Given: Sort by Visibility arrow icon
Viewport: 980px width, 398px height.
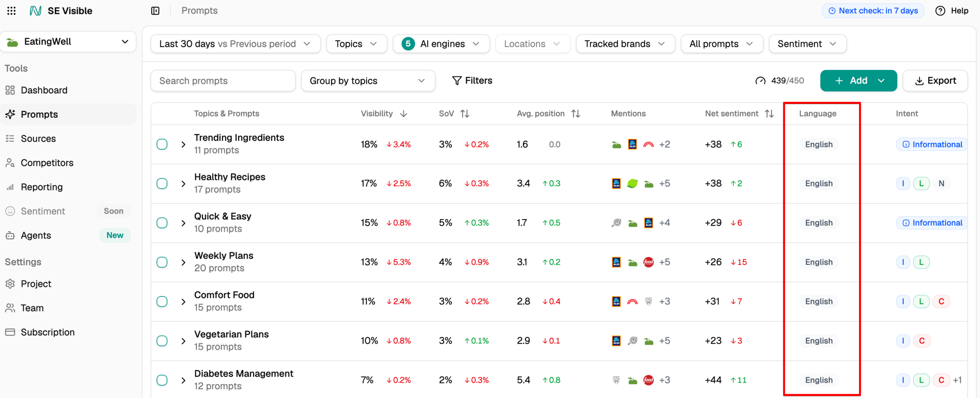Looking at the screenshot, I should (403, 114).
